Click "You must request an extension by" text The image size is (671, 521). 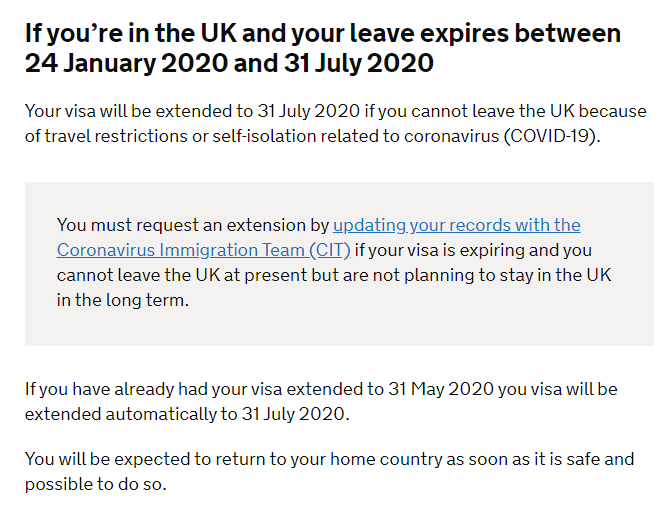pyautogui.click(x=193, y=225)
